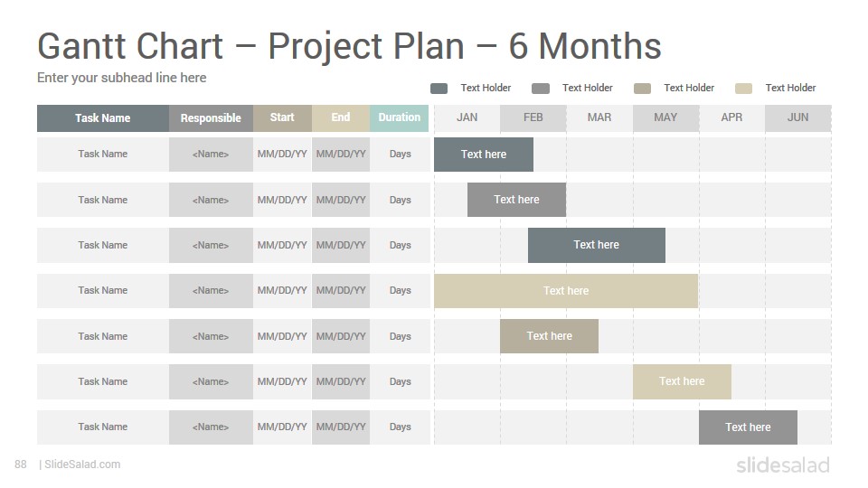Click the taupe legend color swatch
Screen dimensions: 868x488
[x=642, y=89]
